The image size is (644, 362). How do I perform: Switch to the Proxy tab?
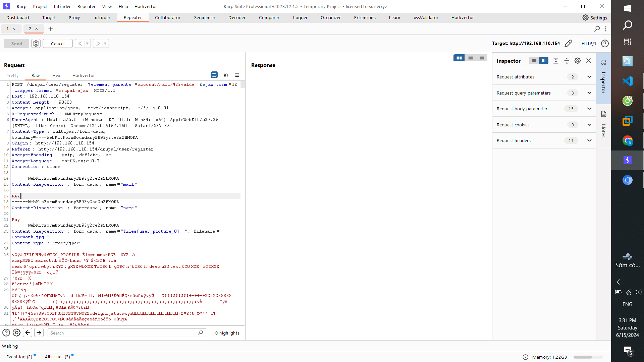[x=74, y=18]
